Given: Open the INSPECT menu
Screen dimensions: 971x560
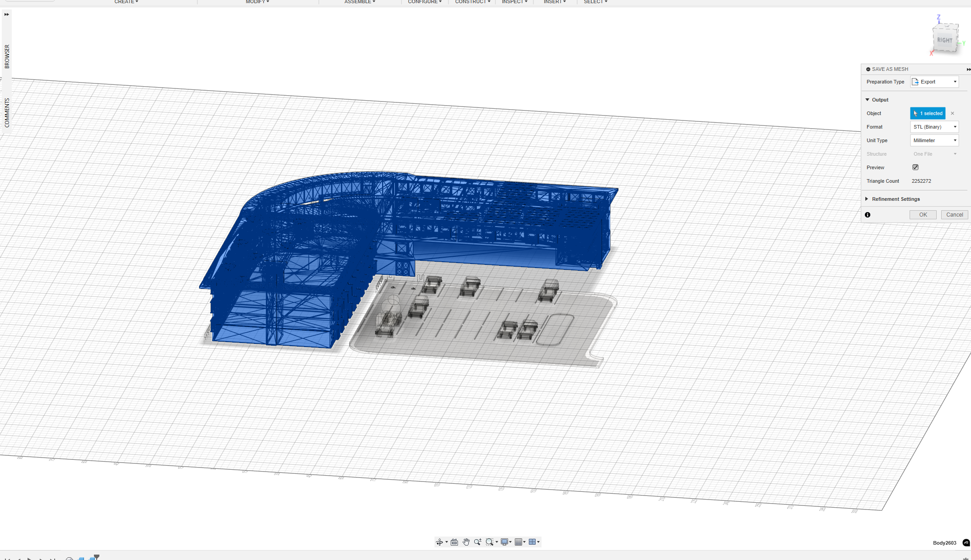Looking at the screenshot, I should (514, 2).
